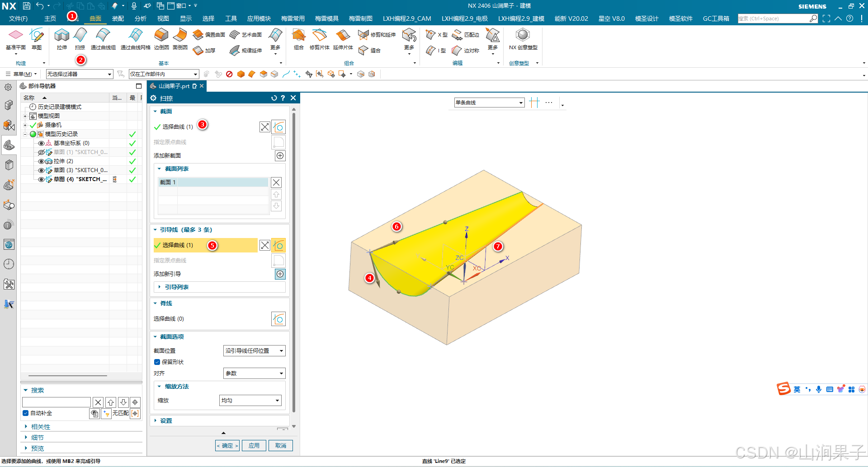Reset the 扫掠 dialog with reset icon
868x467 pixels.
tap(274, 98)
